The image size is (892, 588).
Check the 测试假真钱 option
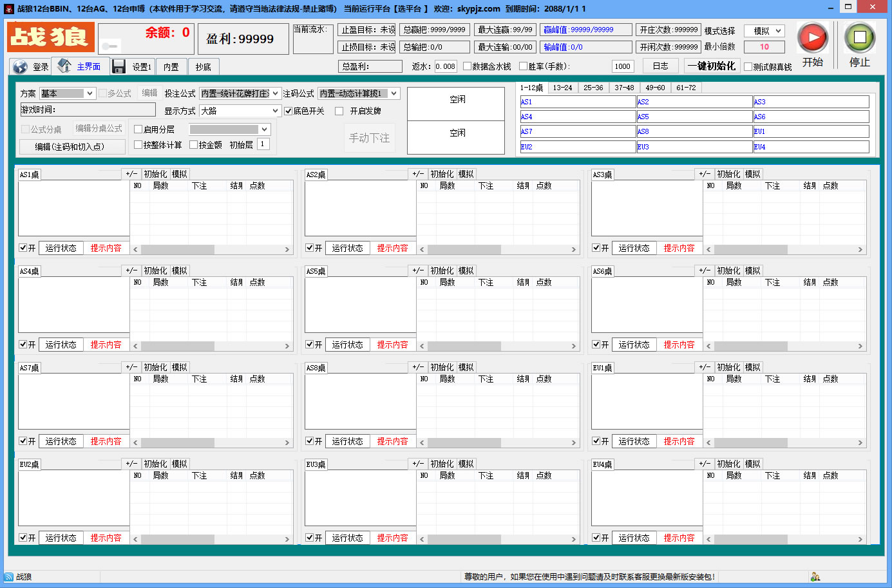[748, 67]
